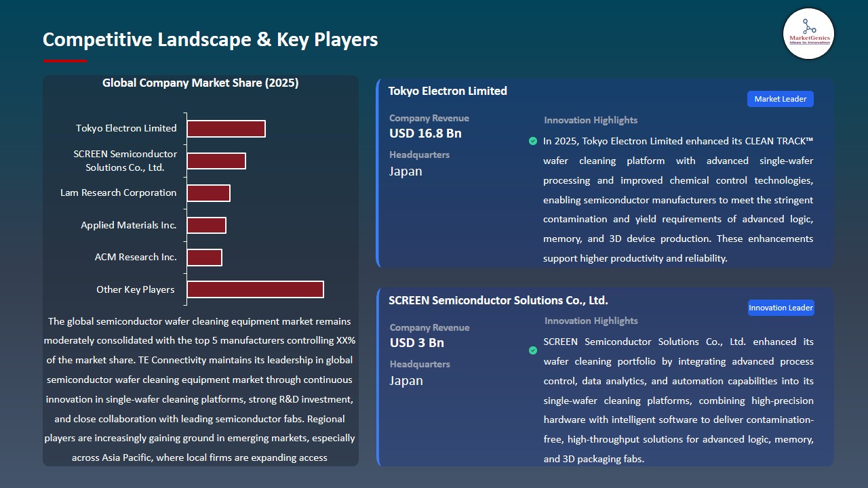
Task: Select the ACM Research Inc. bar
Action: pos(204,258)
